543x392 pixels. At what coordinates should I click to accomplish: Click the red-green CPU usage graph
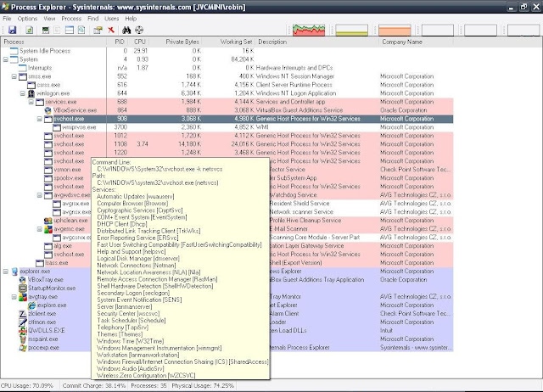[x=309, y=31]
